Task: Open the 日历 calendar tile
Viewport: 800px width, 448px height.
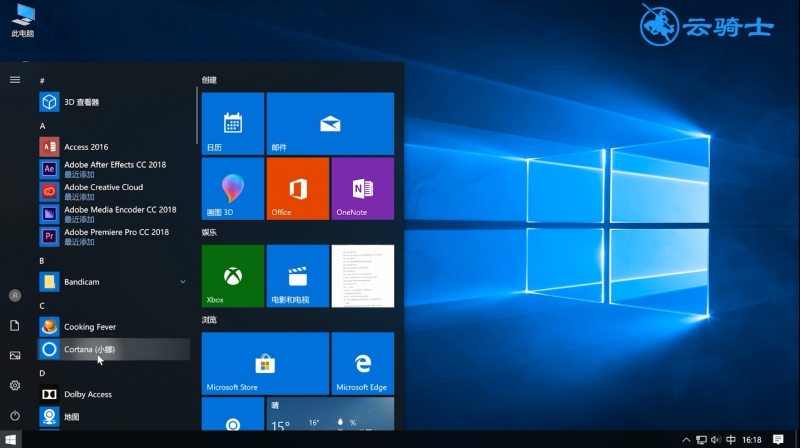Action: (x=233, y=123)
